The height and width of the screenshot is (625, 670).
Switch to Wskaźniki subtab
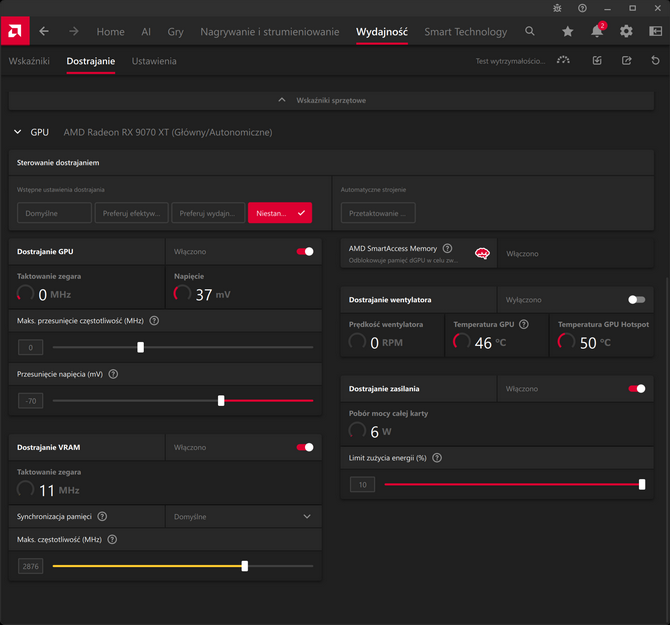click(x=29, y=61)
